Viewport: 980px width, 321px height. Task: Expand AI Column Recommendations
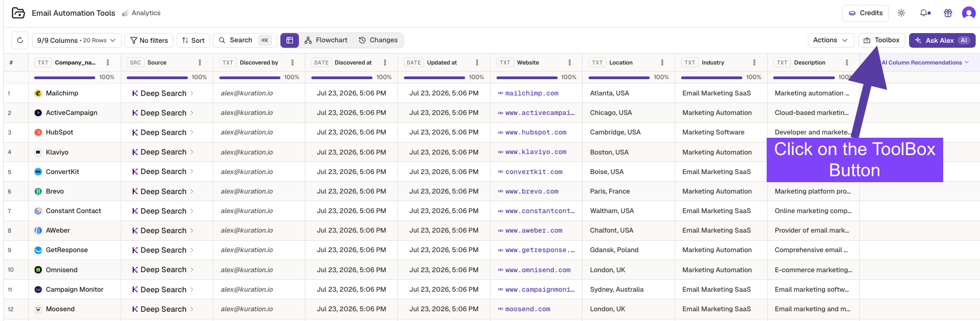tap(925, 62)
